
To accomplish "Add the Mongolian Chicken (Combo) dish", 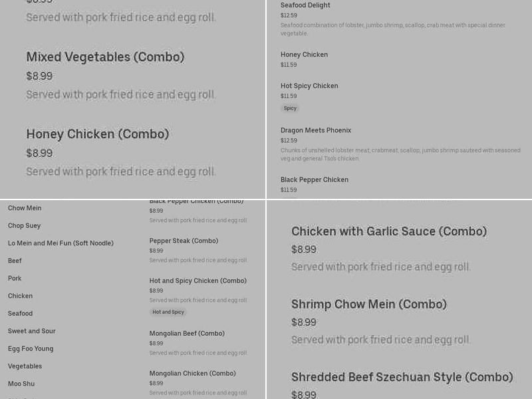I will coord(193,373).
